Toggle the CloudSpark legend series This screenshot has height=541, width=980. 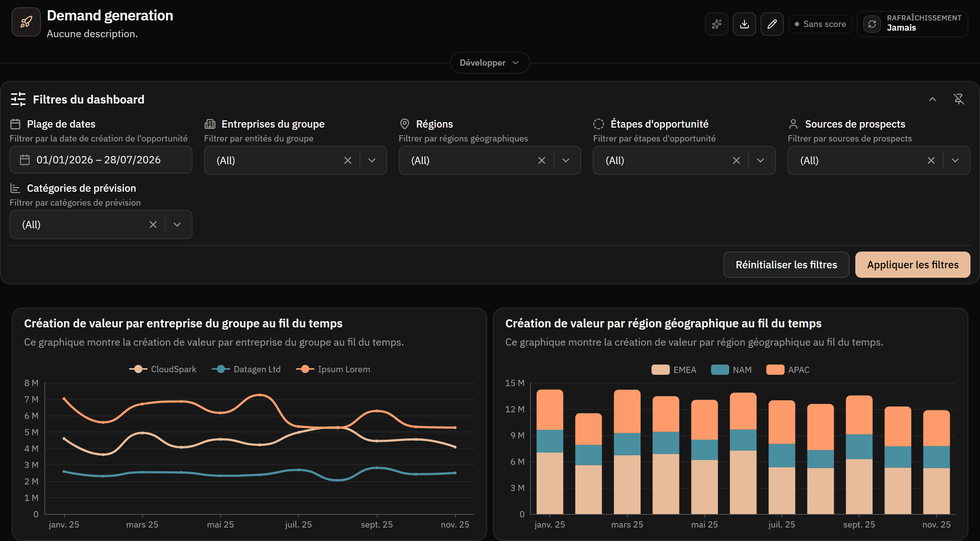pyautogui.click(x=163, y=369)
